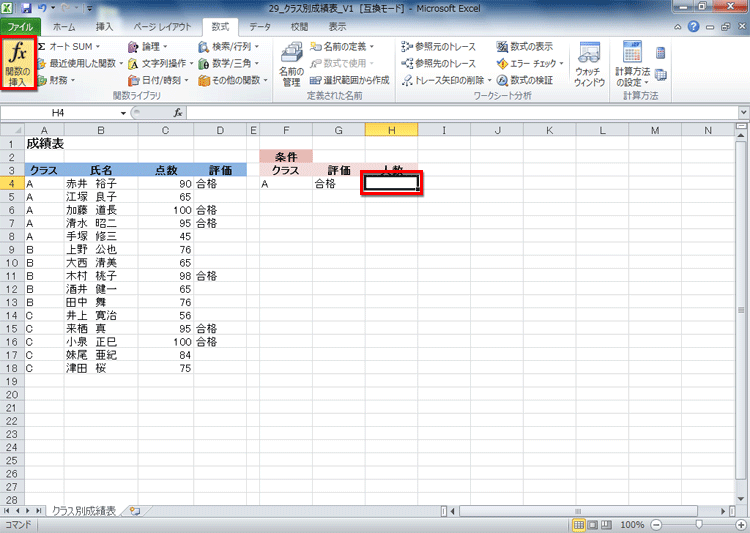750x533 pixels.
Task: Click next sheet navigation arrow
Action: click(x=28, y=511)
